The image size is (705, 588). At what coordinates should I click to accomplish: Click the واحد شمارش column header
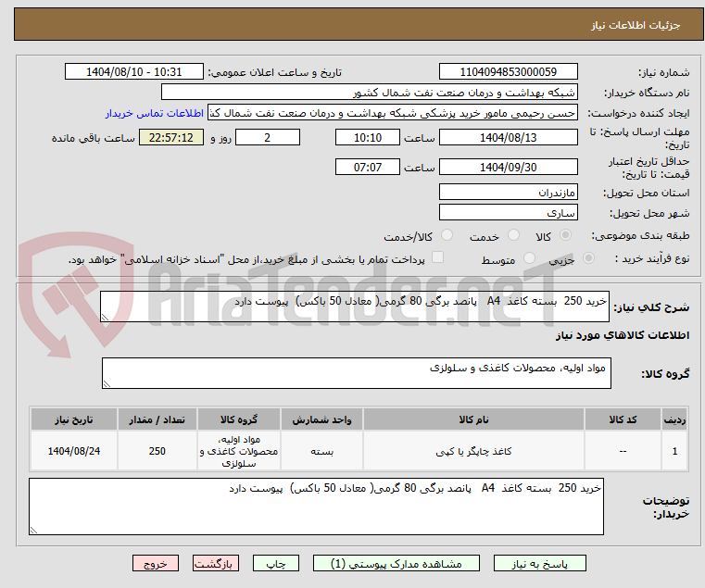coord(321,419)
